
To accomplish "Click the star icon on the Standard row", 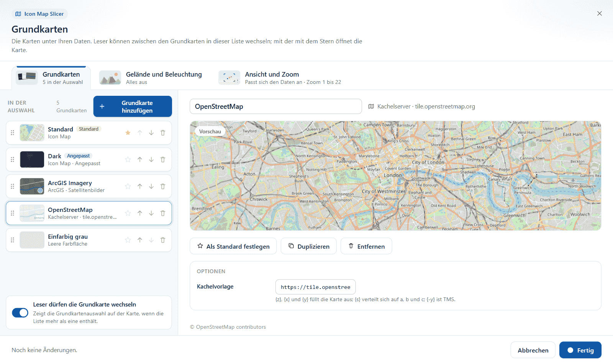I will click(128, 133).
